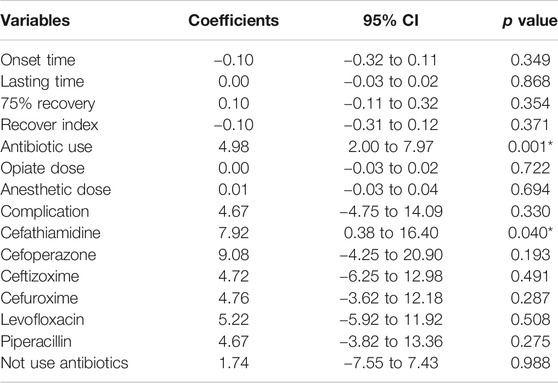Screen dimensions: 558x383
Task: Click the 0.001* p value cell
Action: 530,147
